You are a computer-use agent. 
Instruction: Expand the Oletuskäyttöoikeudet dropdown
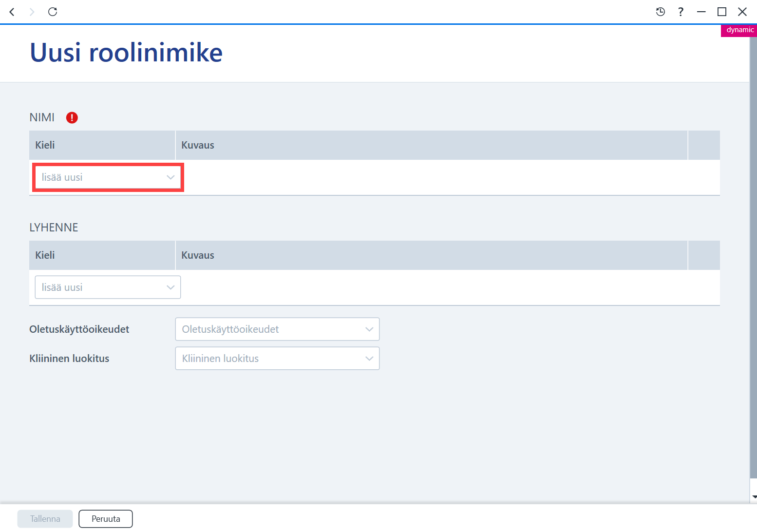[277, 329]
